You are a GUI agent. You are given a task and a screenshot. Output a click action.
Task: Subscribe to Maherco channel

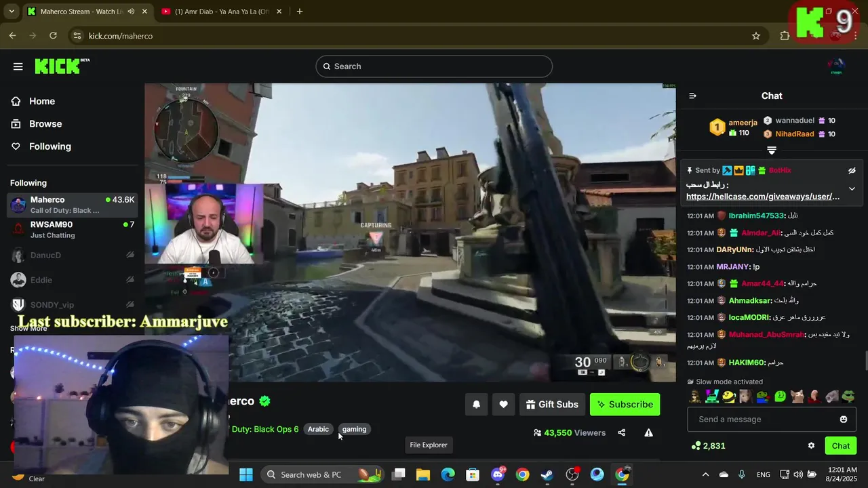point(625,405)
